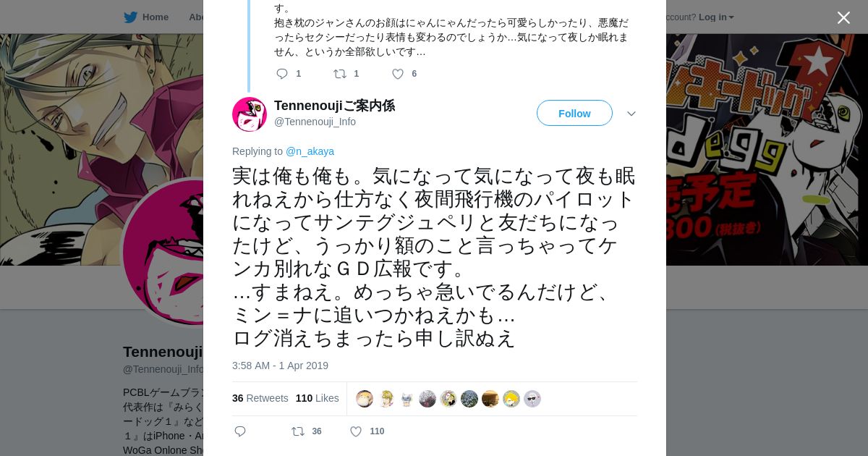Click the Twitter bird Home icon
868x456 pixels.
(x=130, y=17)
